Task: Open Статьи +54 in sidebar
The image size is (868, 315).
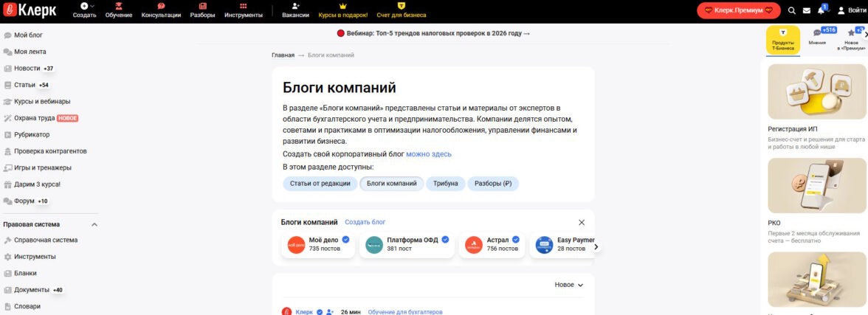Action: [27, 85]
